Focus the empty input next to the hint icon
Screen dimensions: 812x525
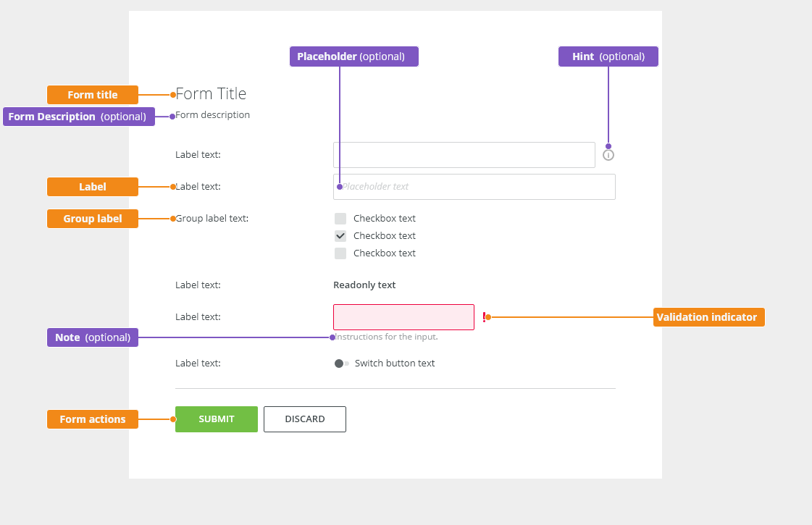point(464,155)
